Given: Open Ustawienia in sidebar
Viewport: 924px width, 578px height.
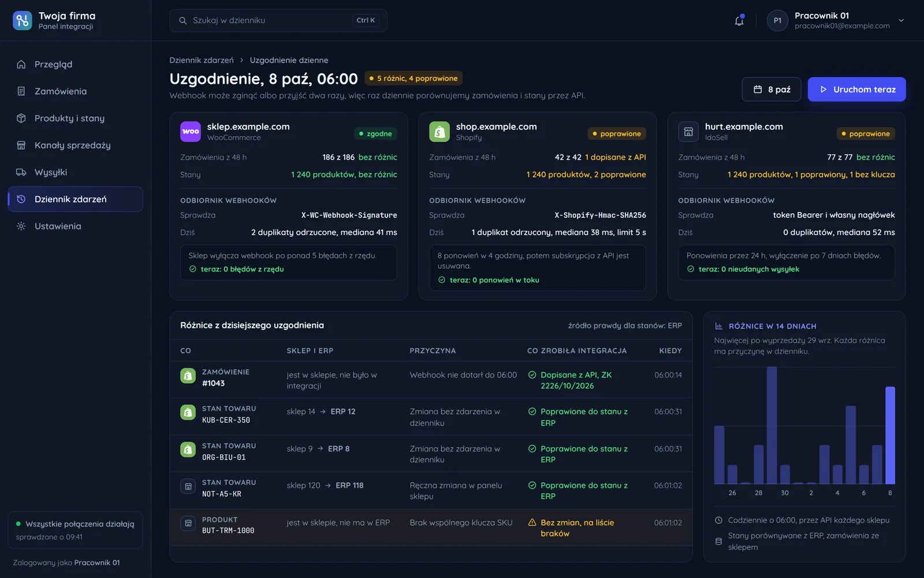Looking at the screenshot, I should [75, 226].
